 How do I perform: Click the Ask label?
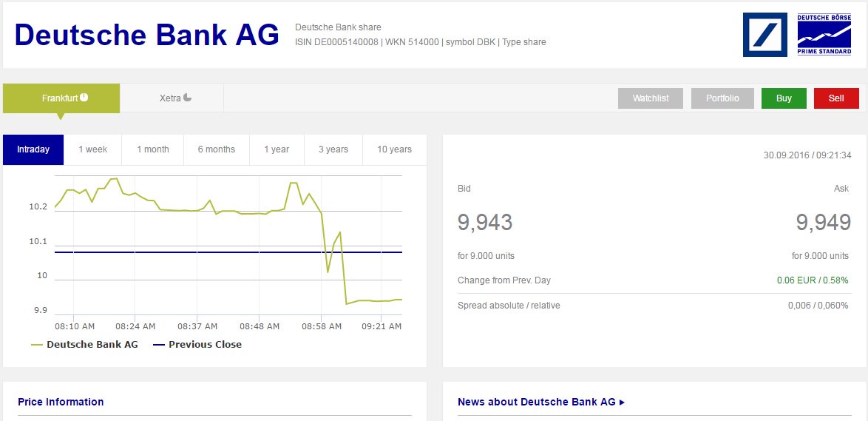[841, 189]
